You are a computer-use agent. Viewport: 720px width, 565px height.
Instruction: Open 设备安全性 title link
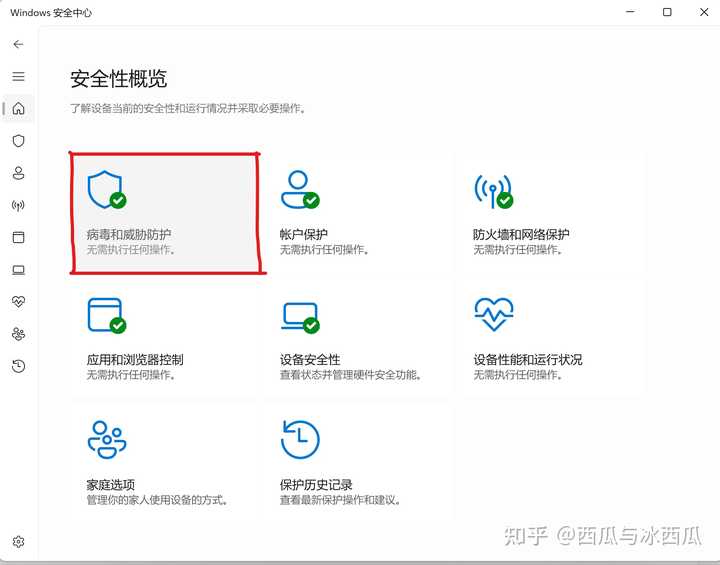(x=310, y=359)
